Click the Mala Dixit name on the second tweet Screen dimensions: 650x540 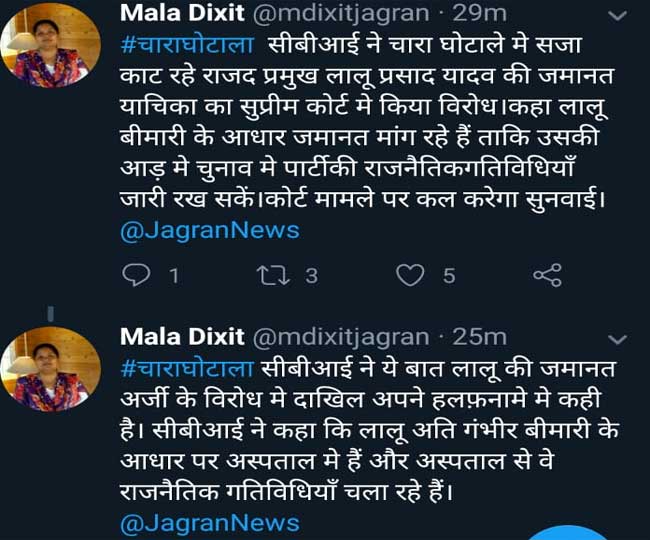click(182, 336)
